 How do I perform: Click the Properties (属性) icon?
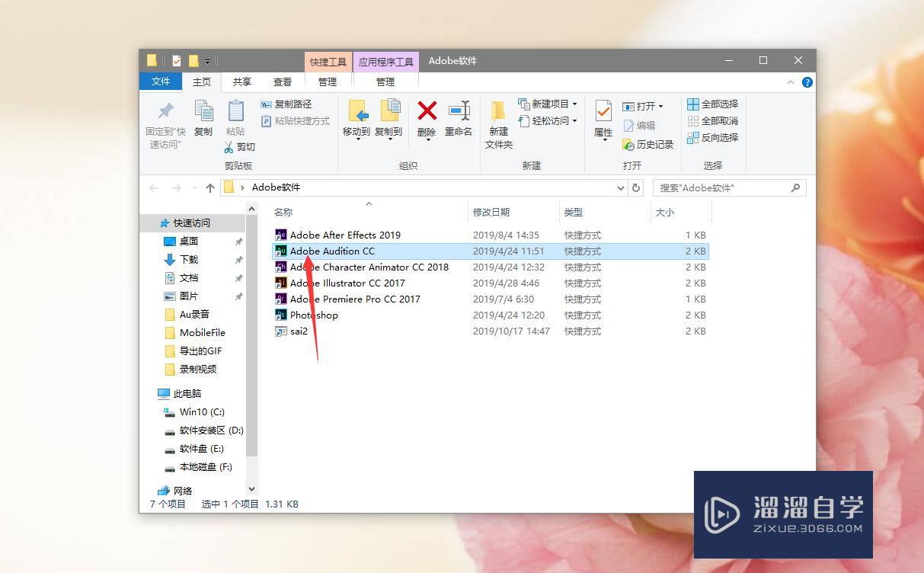pyautogui.click(x=603, y=112)
